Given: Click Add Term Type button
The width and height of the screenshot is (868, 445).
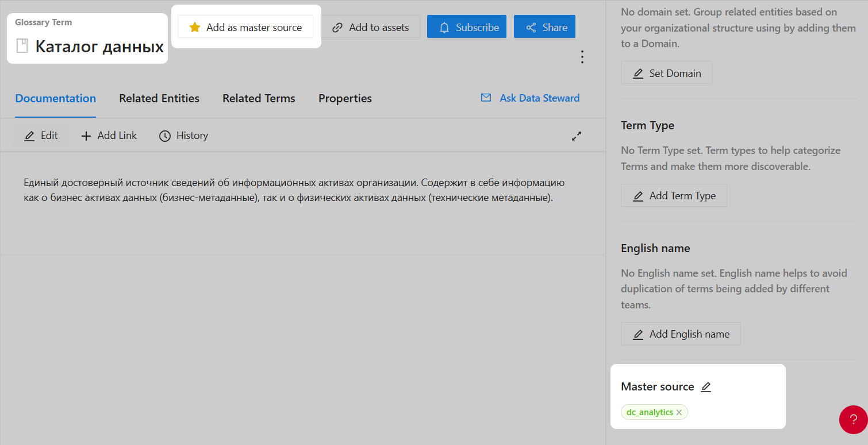Looking at the screenshot, I should (674, 196).
